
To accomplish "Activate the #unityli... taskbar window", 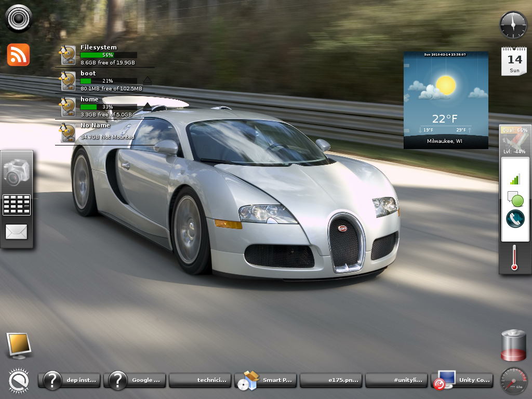I will pos(397,380).
